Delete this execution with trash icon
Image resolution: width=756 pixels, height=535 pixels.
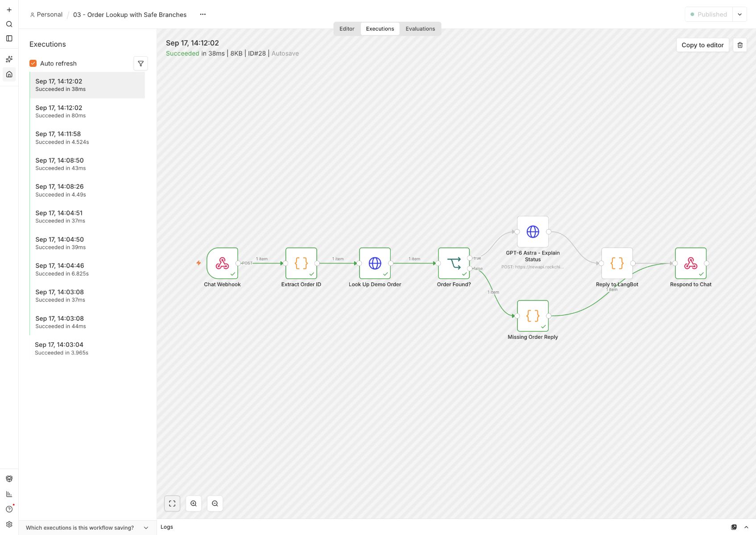[x=740, y=45]
